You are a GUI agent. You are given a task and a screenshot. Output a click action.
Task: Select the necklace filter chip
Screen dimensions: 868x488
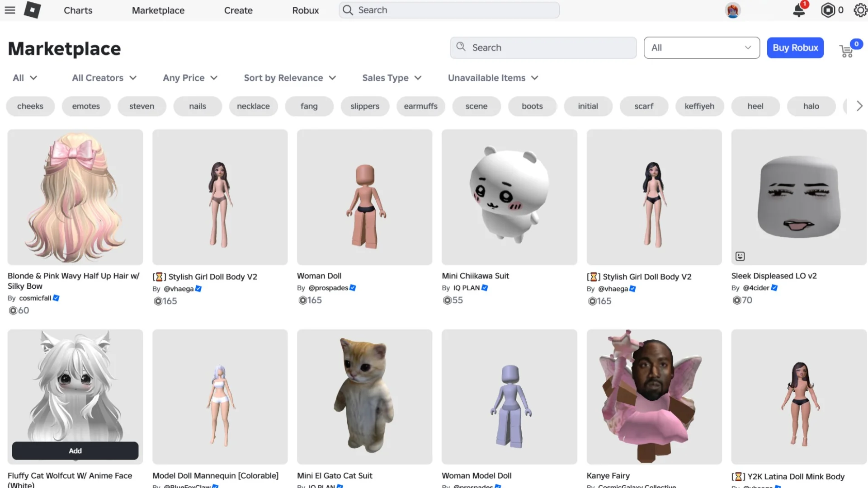253,106
